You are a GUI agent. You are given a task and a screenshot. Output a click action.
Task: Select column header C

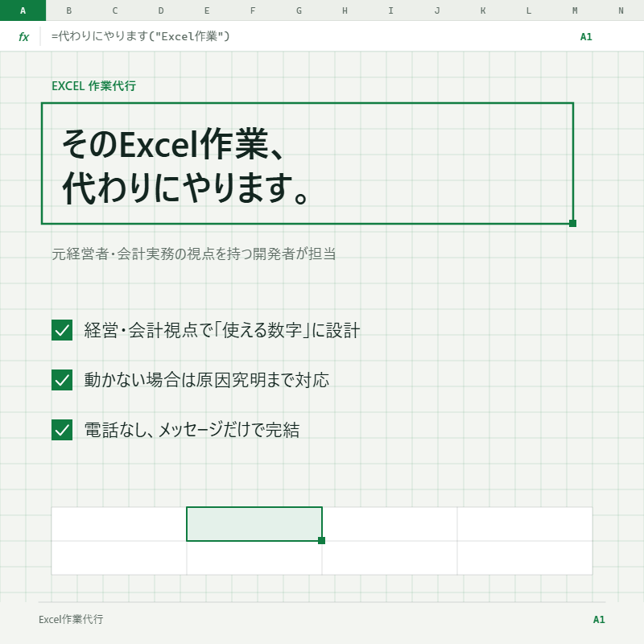115,10
